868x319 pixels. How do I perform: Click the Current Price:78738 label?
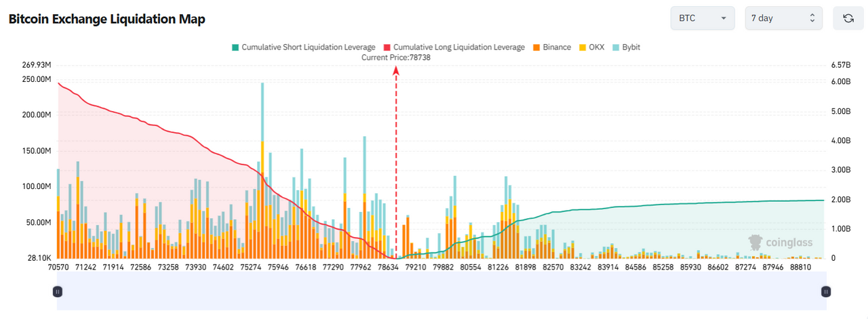396,58
